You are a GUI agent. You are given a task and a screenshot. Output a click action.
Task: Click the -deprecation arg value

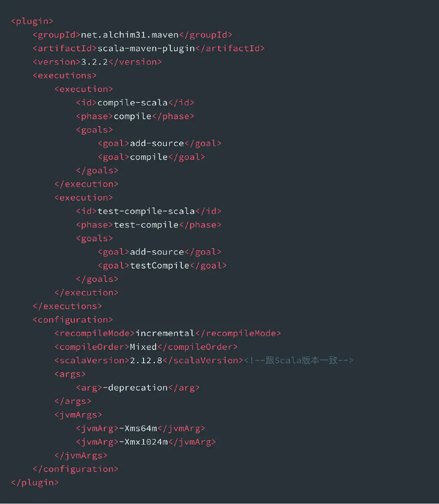pos(135,388)
